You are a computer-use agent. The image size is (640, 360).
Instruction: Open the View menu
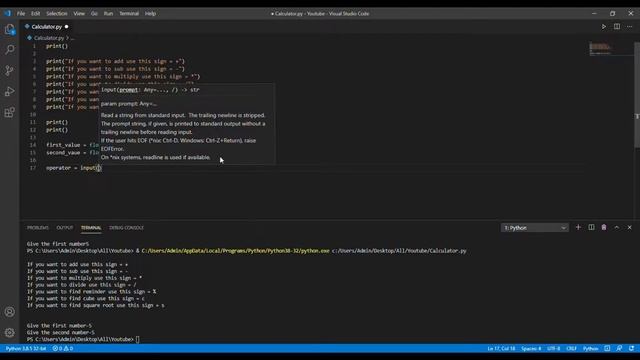click(x=79, y=13)
